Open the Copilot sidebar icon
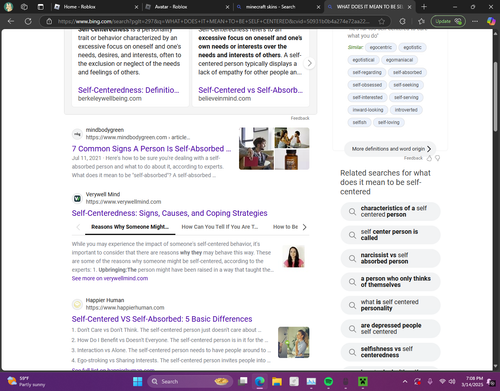Image resolution: width=500 pixels, height=391 pixels. (x=491, y=21)
